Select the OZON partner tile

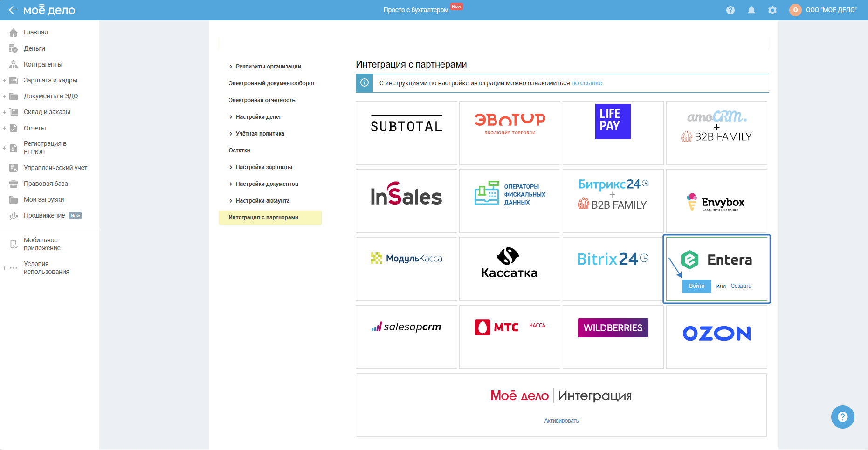pos(716,337)
